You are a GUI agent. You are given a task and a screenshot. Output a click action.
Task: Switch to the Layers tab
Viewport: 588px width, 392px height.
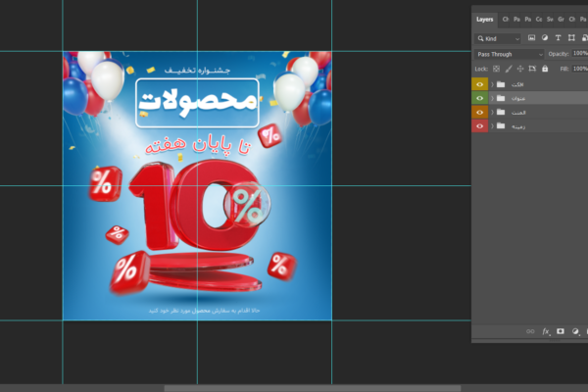pyautogui.click(x=485, y=19)
